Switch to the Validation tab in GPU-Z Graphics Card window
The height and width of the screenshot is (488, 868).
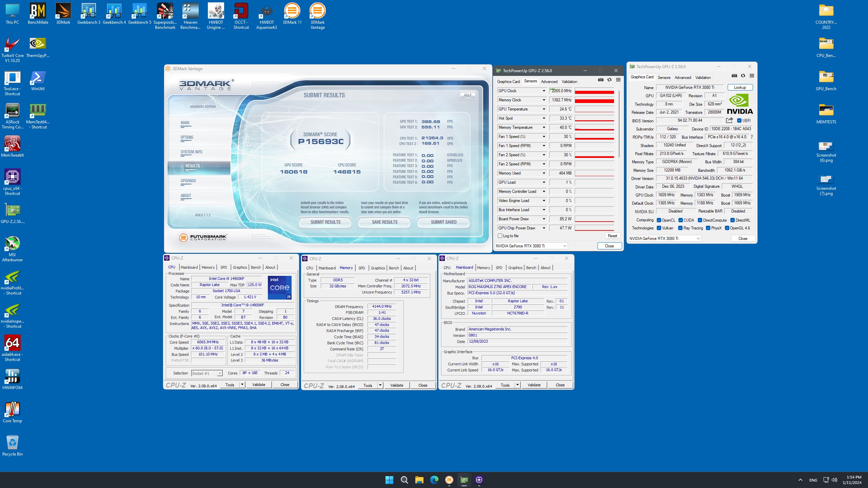[x=703, y=78]
